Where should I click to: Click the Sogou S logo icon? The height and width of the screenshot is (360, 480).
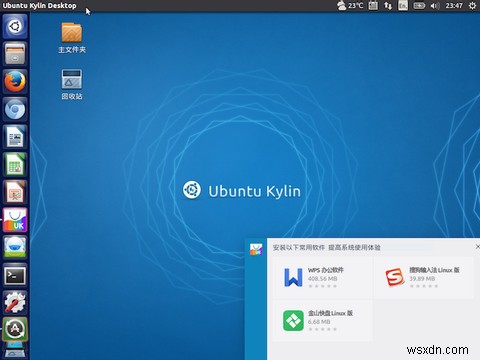(x=395, y=277)
